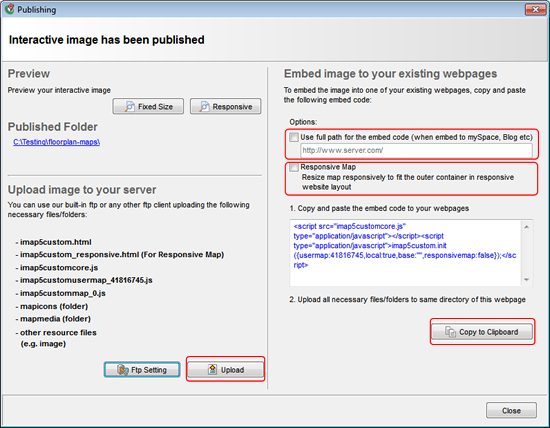Screen dimensions: 550x428
Task: Click the Upload button's icon
Action: [x=212, y=369]
